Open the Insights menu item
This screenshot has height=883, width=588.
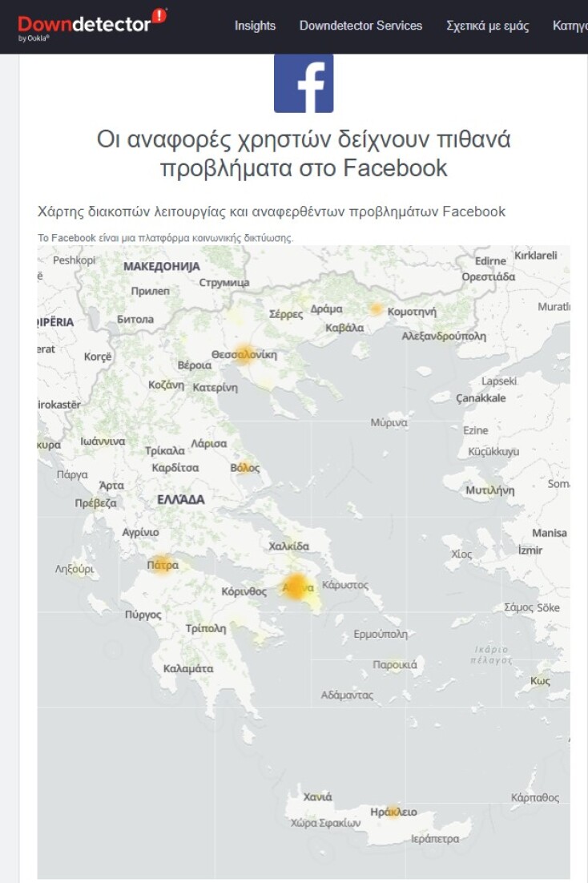click(x=256, y=26)
